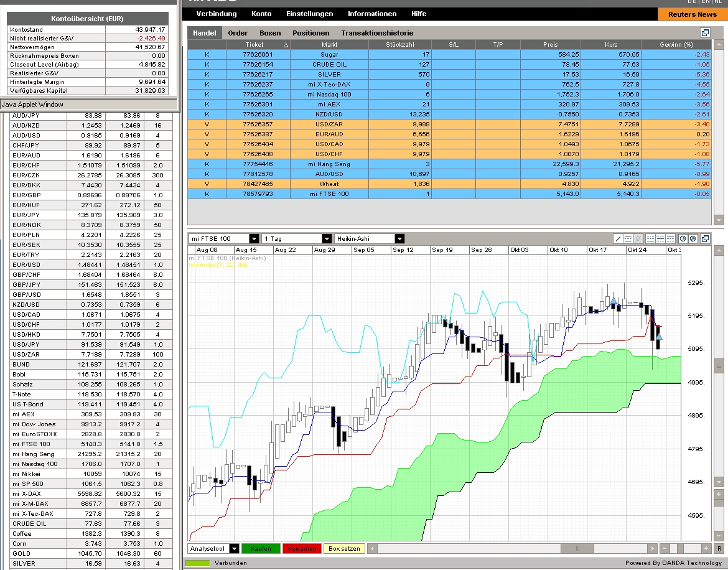Choose line style with solid bottom line

pos(650,238)
